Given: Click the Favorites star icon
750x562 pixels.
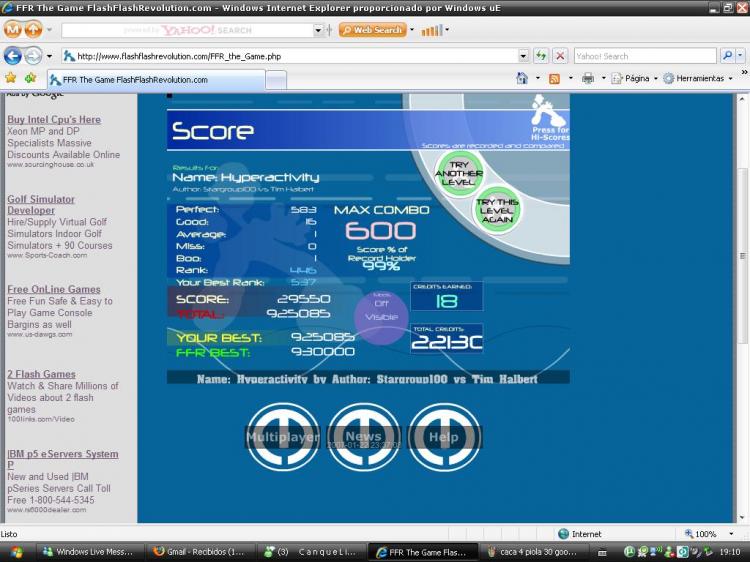Looking at the screenshot, I should coord(11,77).
